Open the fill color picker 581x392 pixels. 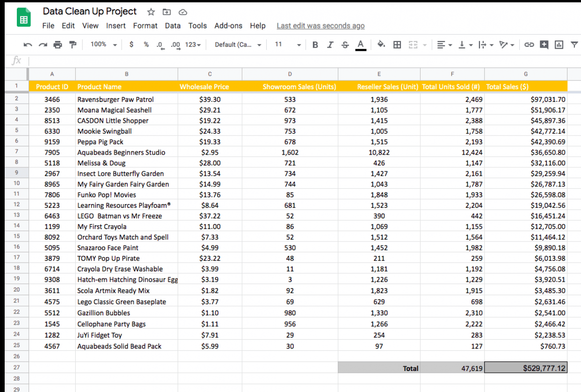click(x=381, y=44)
